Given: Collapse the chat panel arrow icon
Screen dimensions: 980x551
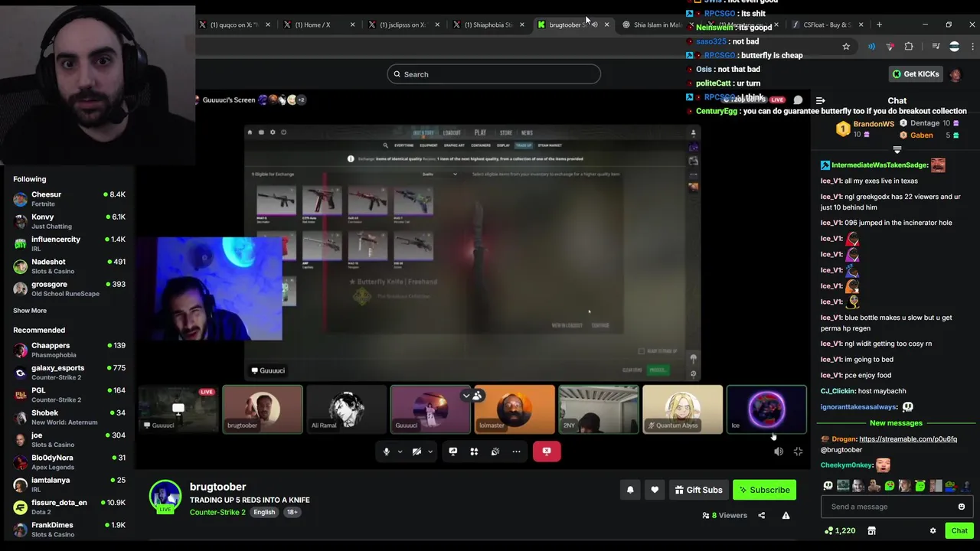Looking at the screenshot, I should [x=820, y=100].
